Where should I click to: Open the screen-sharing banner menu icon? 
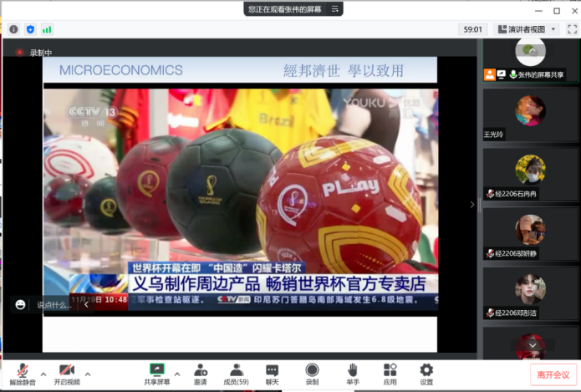(x=335, y=9)
